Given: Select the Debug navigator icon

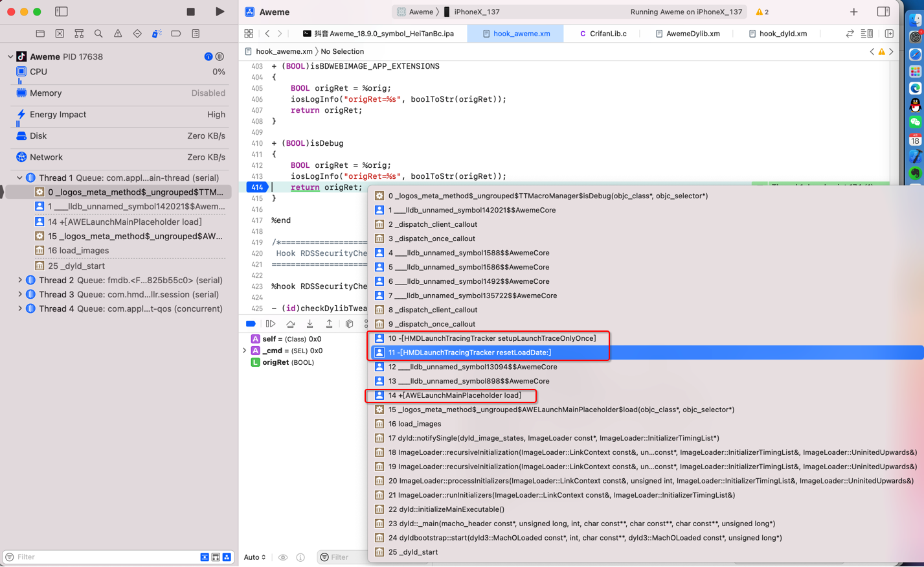Looking at the screenshot, I should [157, 34].
